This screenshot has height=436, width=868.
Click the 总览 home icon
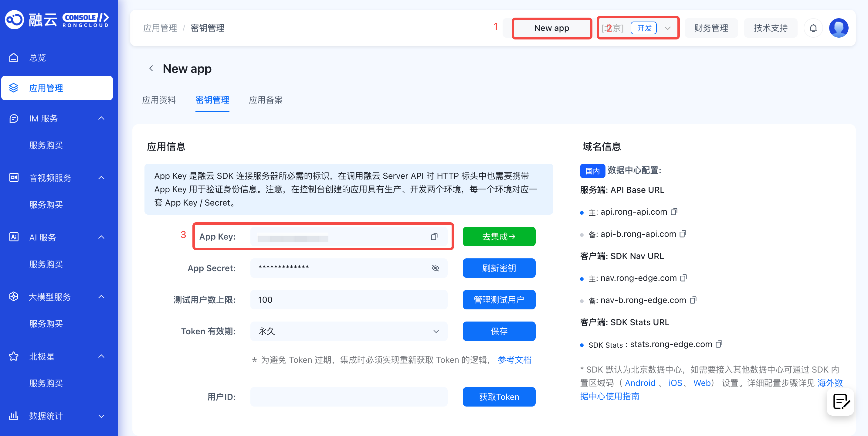click(x=13, y=58)
